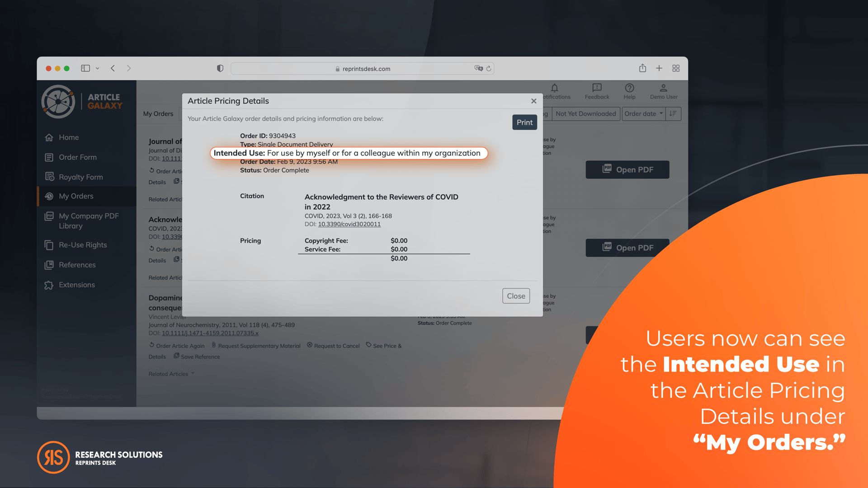Open the References section
This screenshot has width=868, height=488.
[x=76, y=264]
